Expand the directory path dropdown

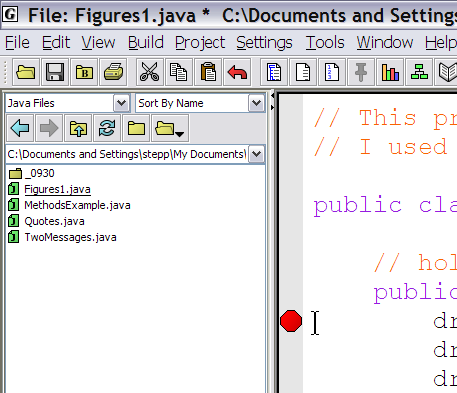coord(256,154)
